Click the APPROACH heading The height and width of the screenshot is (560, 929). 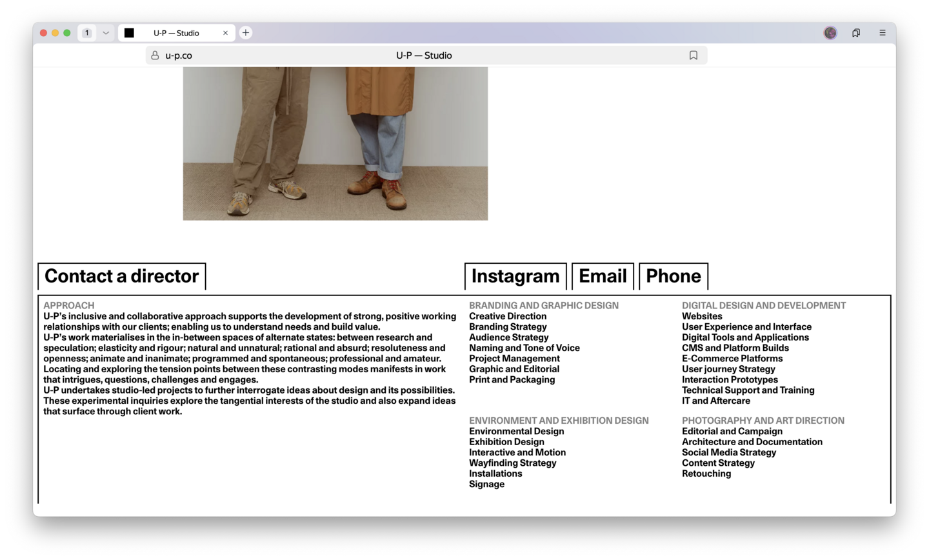coord(69,306)
